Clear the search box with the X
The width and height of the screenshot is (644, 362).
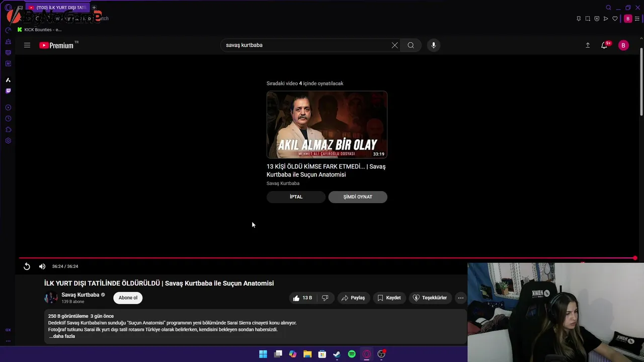[395, 45]
